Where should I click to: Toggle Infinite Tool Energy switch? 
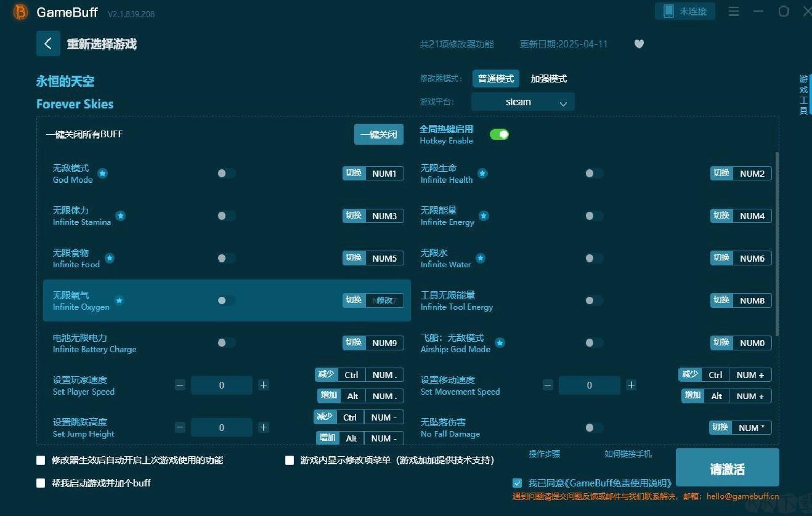(594, 300)
